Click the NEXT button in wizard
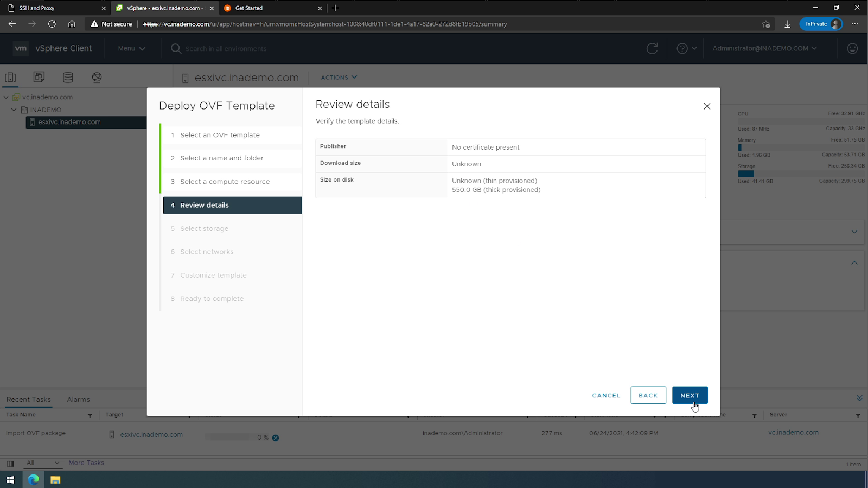Image resolution: width=868 pixels, height=488 pixels. 690,395
